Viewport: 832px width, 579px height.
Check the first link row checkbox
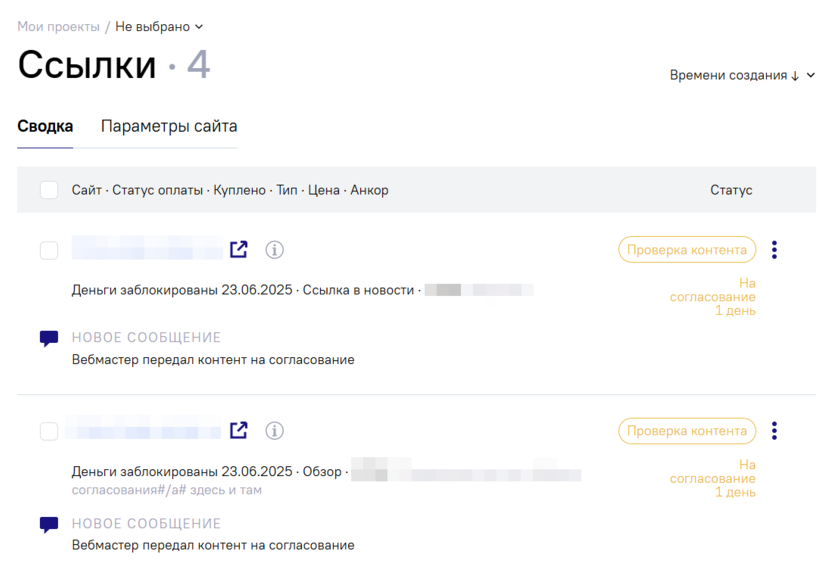[48, 250]
